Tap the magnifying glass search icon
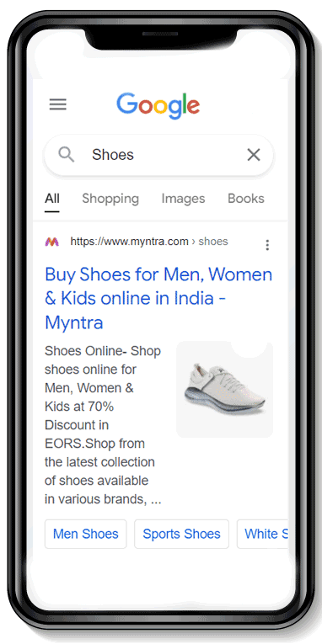The image size is (322, 644). (x=67, y=155)
